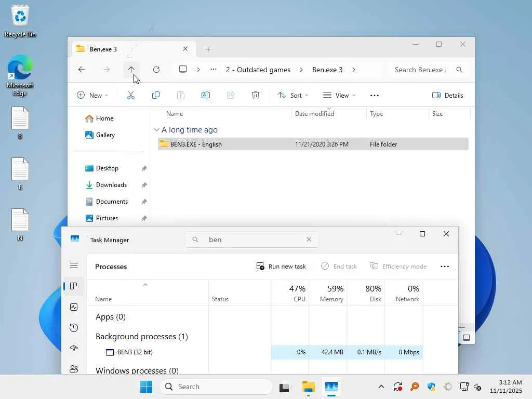Screen dimensions: 532x399
Task: Refresh the Ben.exe 3 folder
Action: tap(156, 70)
